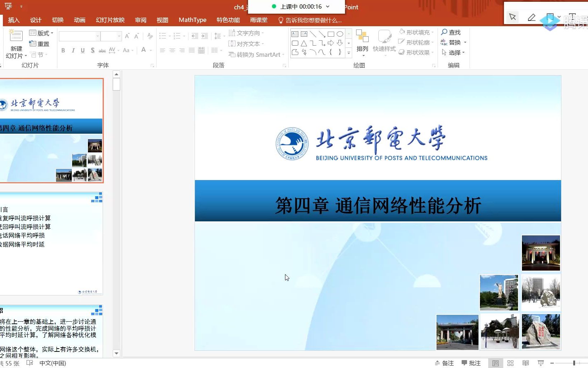Select Text Box shape in gallery

295,34
